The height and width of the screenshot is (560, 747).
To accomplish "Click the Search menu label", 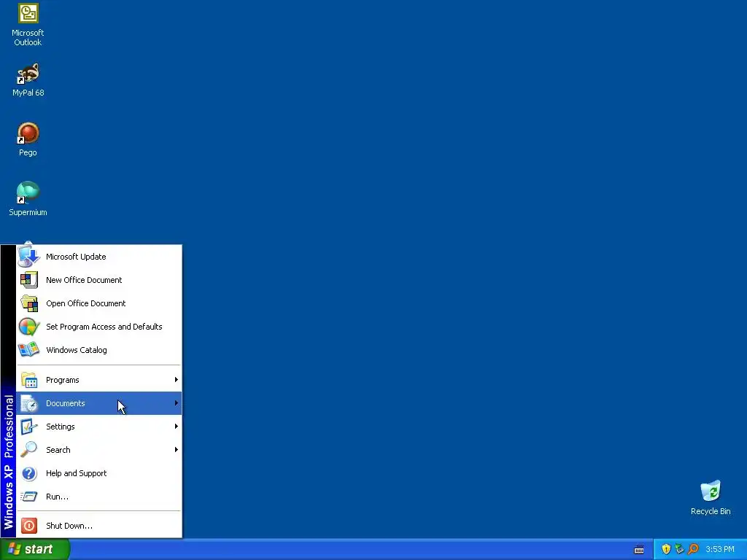I will click(58, 450).
